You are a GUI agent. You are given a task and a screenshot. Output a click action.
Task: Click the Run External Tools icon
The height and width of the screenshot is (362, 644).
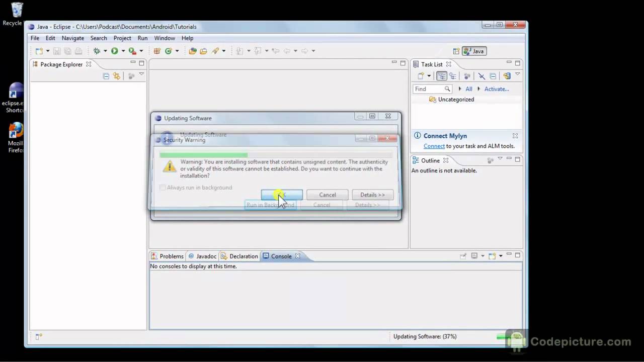click(x=132, y=51)
